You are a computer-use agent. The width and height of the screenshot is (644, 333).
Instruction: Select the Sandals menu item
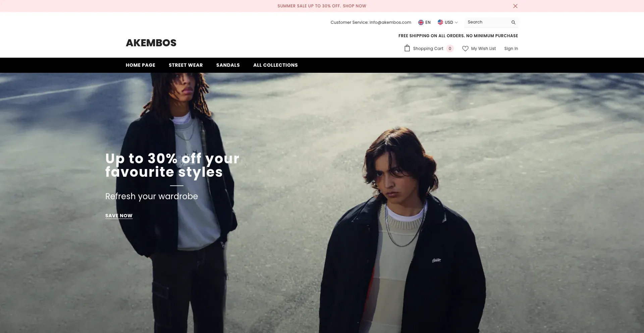point(228,65)
